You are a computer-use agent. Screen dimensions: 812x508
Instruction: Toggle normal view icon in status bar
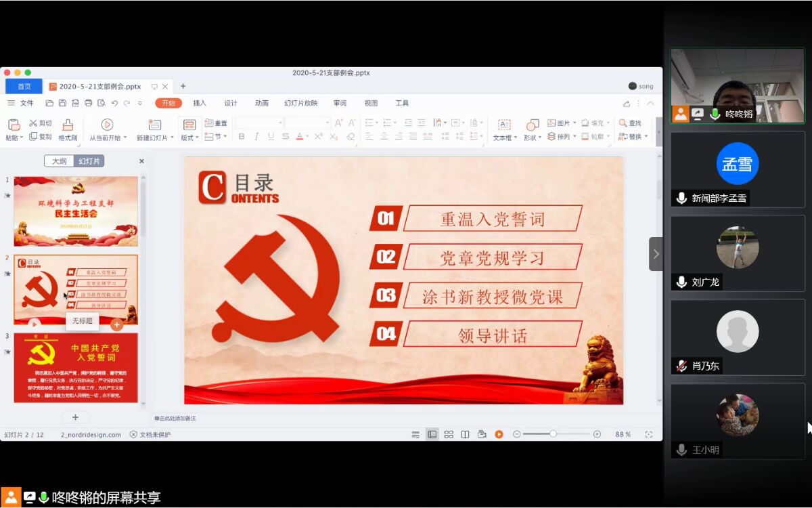pyautogui.click(x=432, y=434)
